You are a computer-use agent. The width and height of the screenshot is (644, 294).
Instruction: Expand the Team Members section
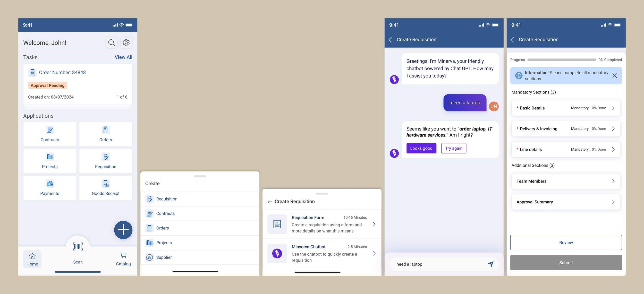566,181
